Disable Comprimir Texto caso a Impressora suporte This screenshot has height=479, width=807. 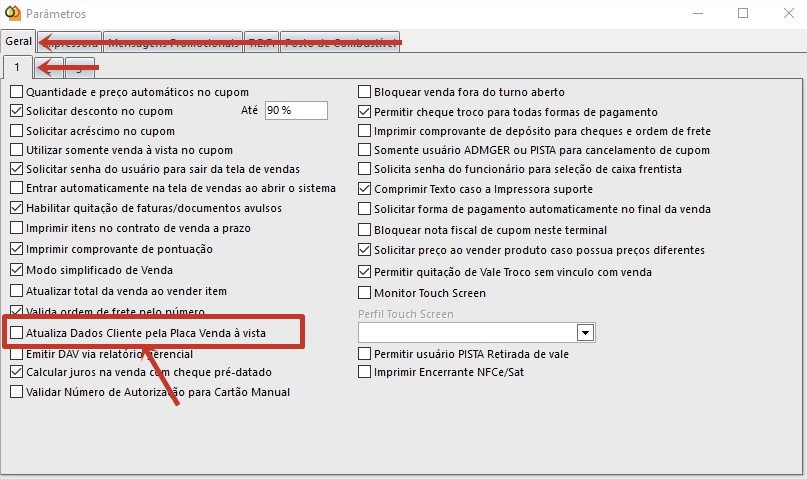(x=364, y=189)
